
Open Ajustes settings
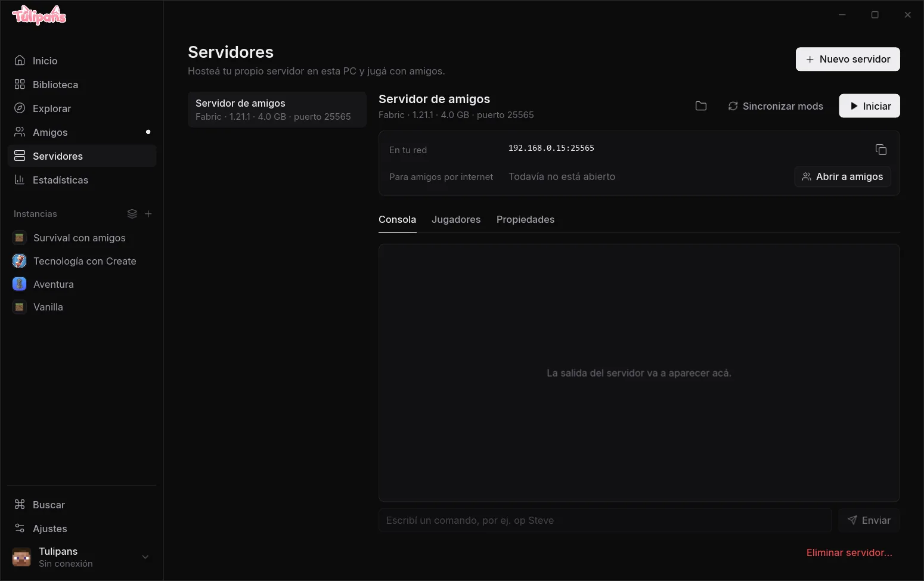click(x=82, y=529)
